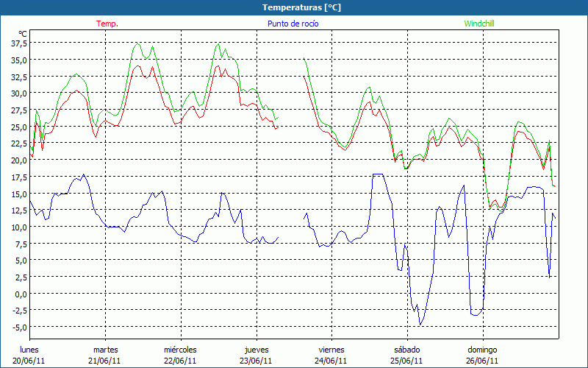Image resolution: width=588 pixels, height=368 pixels.
Task: Click the 20/06/11 date label
Action: click(x=29, y=361)
